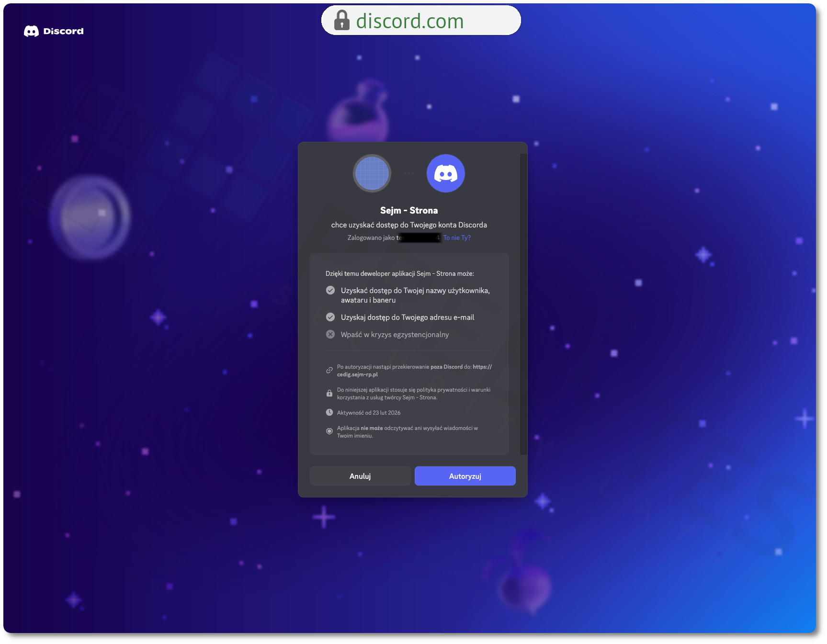The height and width of the screenshot is (644, 827).
Task: Click the eye icon beside message permission notice
Action: (329, 430)
